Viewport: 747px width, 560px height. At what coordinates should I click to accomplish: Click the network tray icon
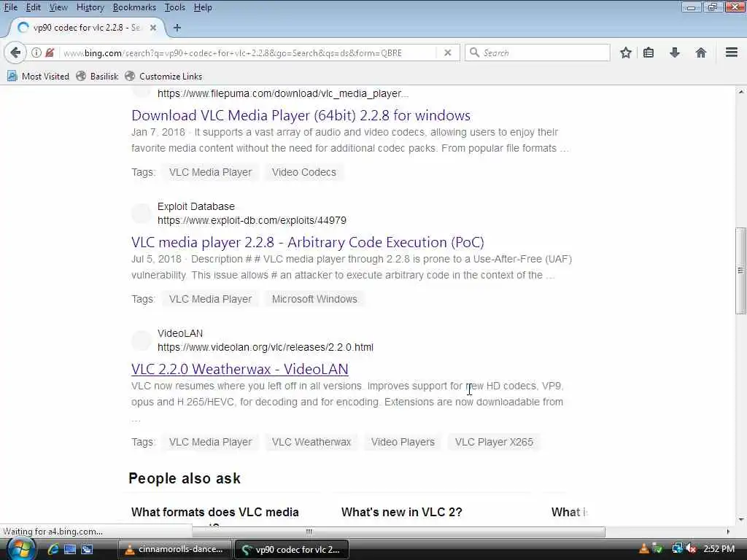pos(677,549)
